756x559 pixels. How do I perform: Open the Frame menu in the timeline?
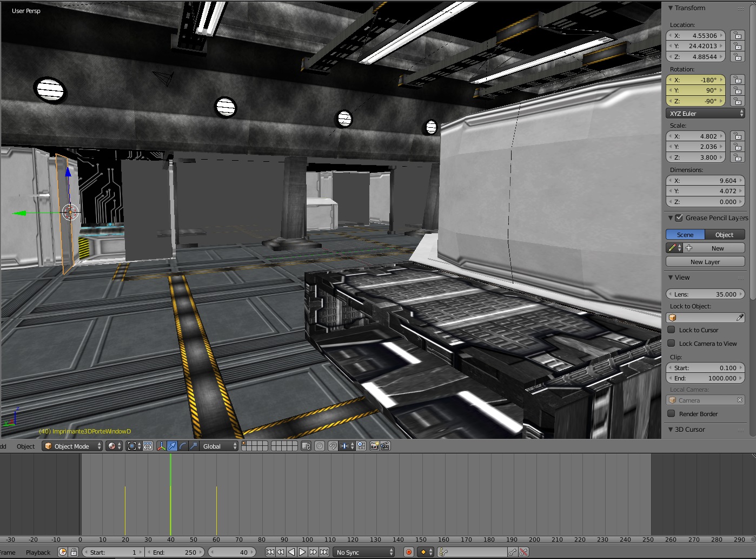[x=8, y=553]
